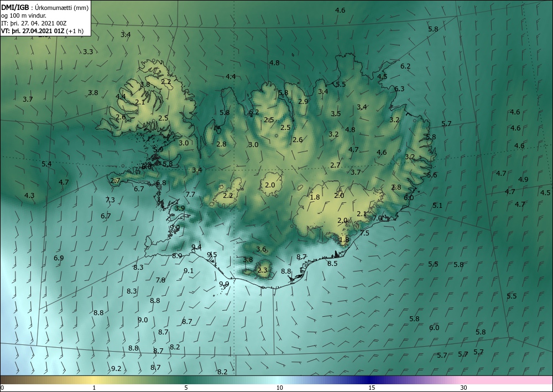Screen dimensions: 553x392
Task: Select the 9.2 value label
Action: 116,369
